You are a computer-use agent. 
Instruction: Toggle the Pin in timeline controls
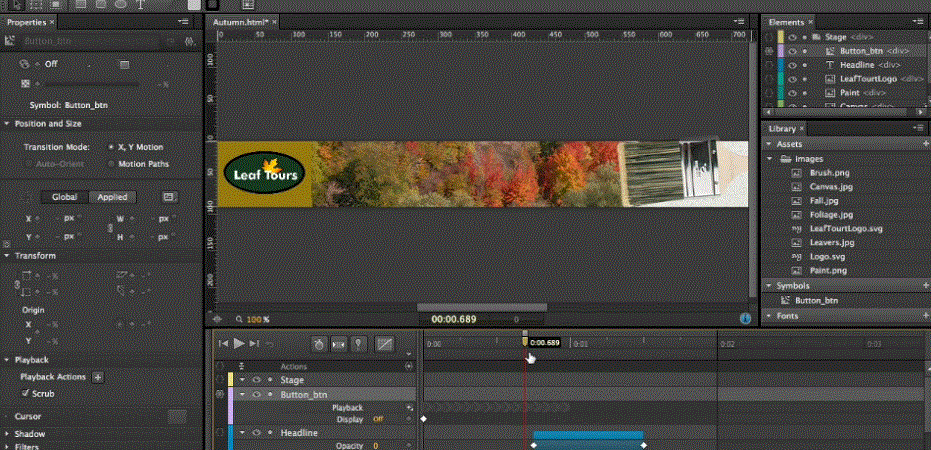pos(358,344)
